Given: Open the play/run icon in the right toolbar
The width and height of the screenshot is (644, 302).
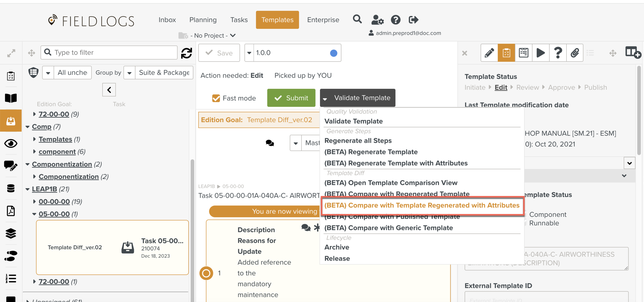Looking at the screenshot, I should click(541, 53).
